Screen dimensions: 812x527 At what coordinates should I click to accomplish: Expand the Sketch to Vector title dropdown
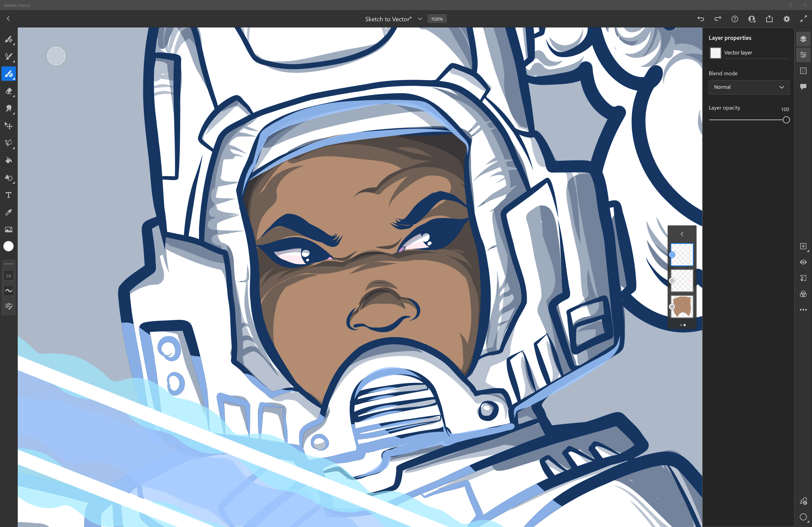point(420,19)
